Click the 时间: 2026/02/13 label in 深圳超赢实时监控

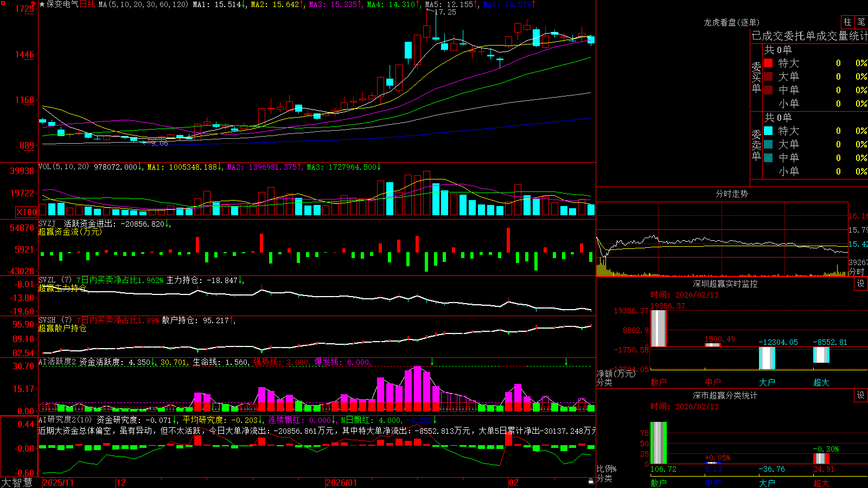coord(685,295)
